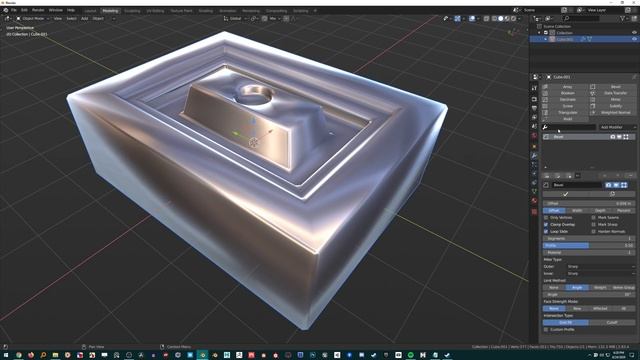The height and width of the screenshot is (360, 640).
Task: Open the File menu
Action: point(13,10)
